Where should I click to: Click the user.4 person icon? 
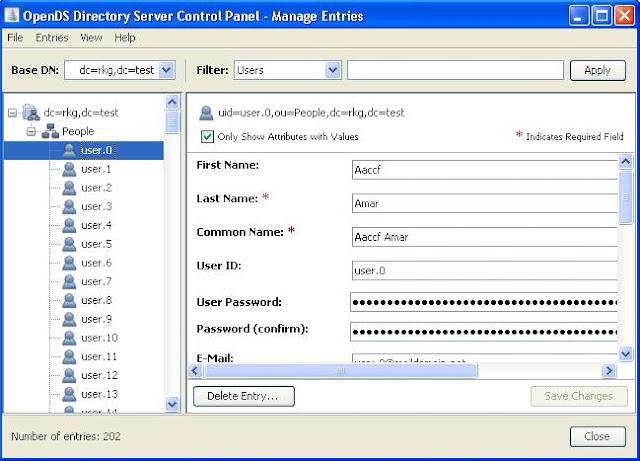pos(69,225)
